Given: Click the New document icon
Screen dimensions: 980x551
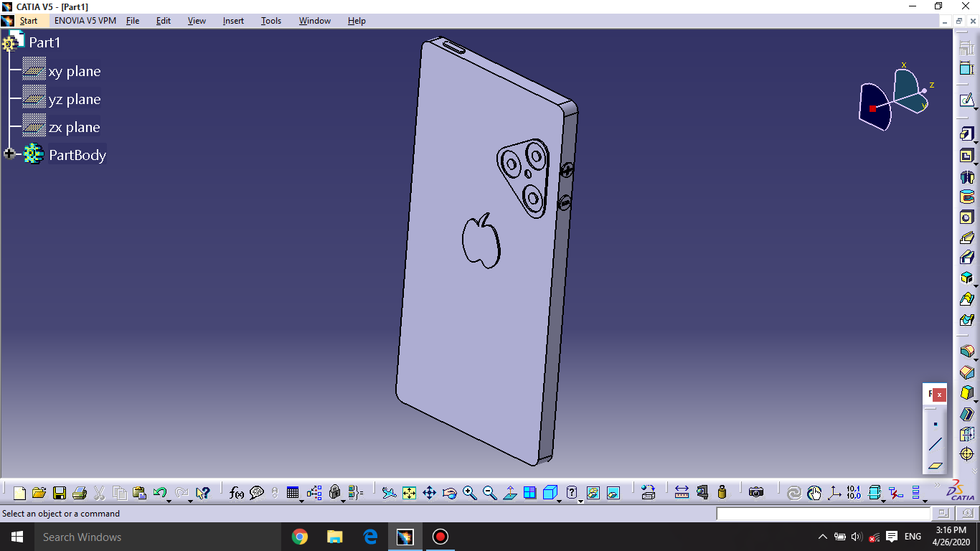Looking at the screenshot, I should (x=19, y=493).
